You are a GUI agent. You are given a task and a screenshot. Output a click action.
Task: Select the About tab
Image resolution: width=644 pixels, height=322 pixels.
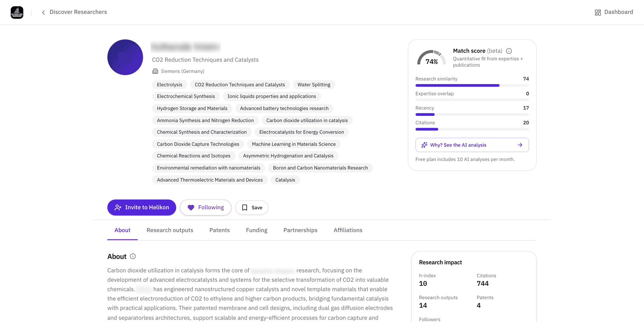(x=122, y=230)
